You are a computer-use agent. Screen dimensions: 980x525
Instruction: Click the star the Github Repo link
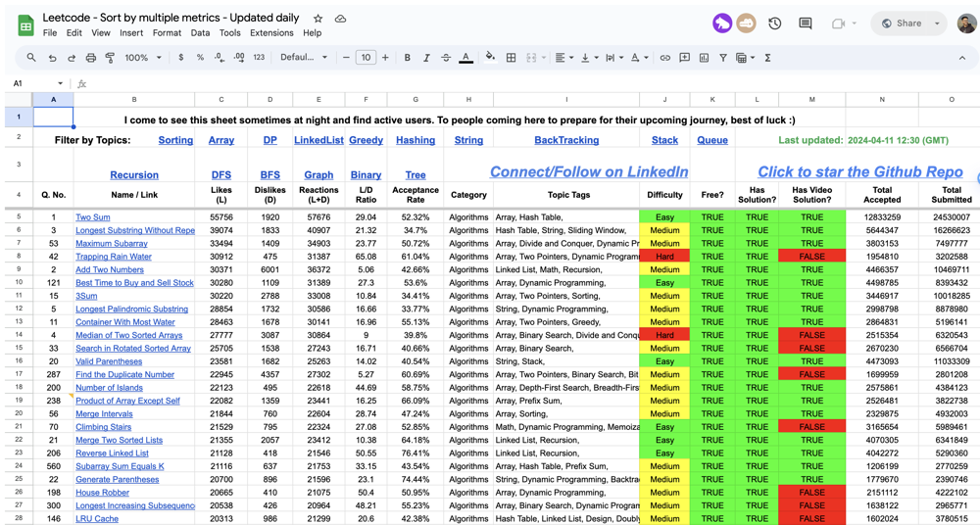859,171
